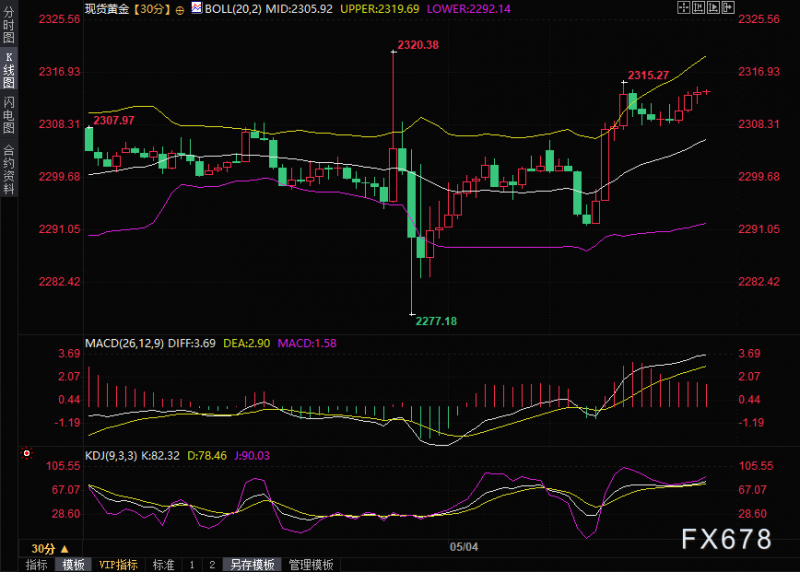
Task: Switch to 分时图 sidebar tab
Action: click(x=9, y=24)
